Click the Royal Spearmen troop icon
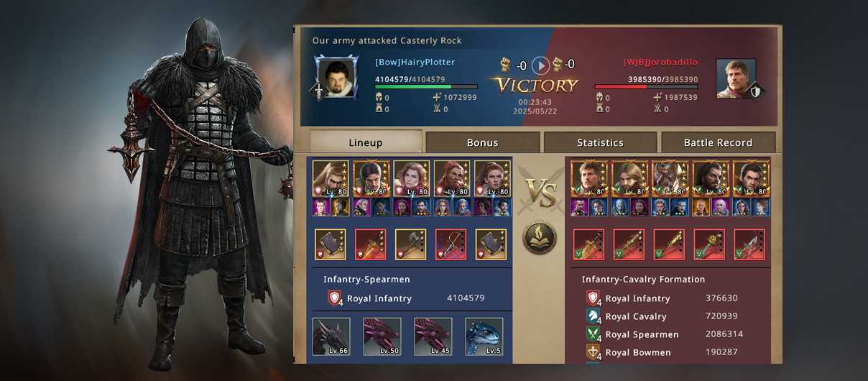 593,334
